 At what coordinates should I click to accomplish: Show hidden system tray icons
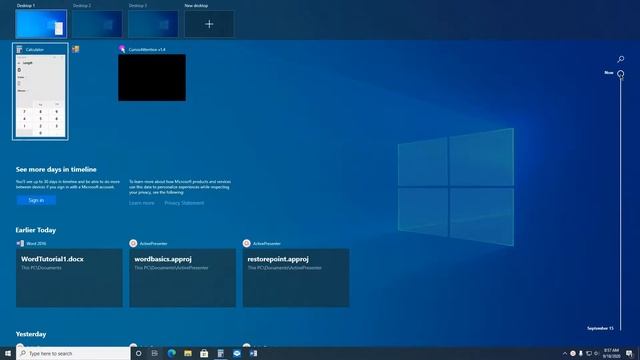coord(565,353)
